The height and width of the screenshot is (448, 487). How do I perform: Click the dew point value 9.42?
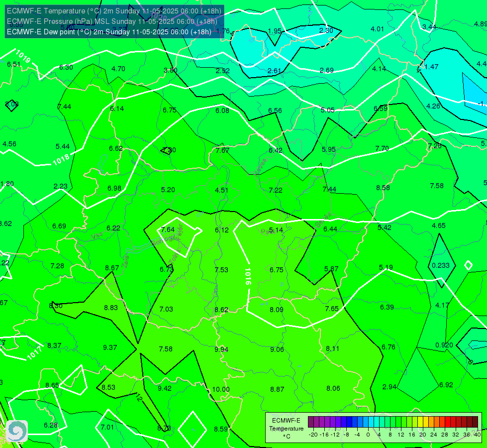[165, 388]
